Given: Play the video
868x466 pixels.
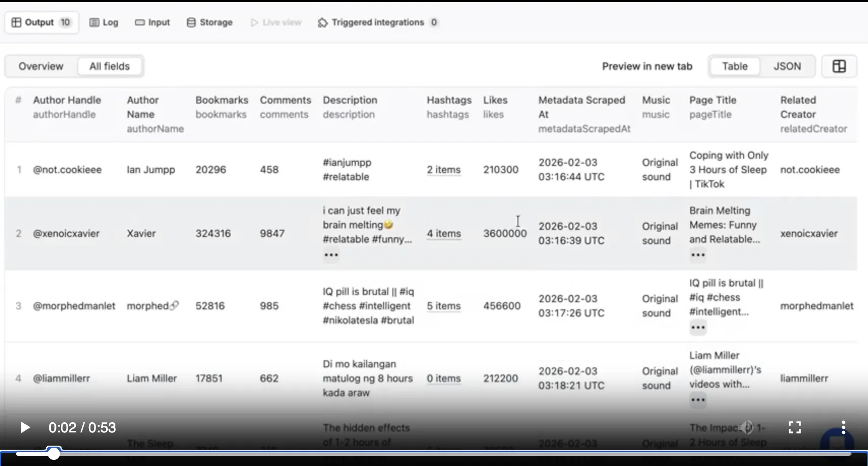Looking at the screenshot, I should (x=24, y=427).
